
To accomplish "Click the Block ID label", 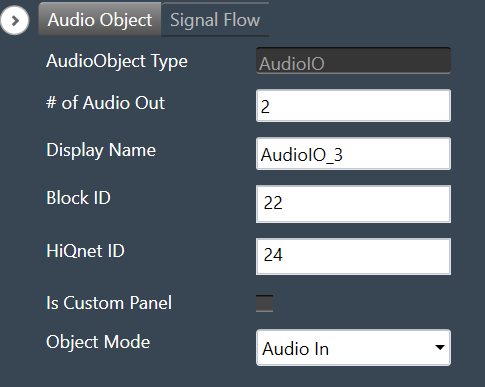I will (78, 198).
